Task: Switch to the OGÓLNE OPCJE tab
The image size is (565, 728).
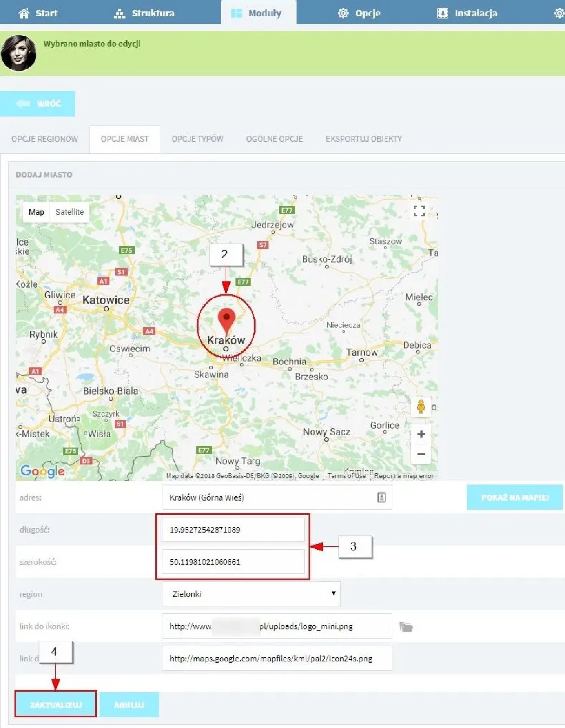Action: 275,139
